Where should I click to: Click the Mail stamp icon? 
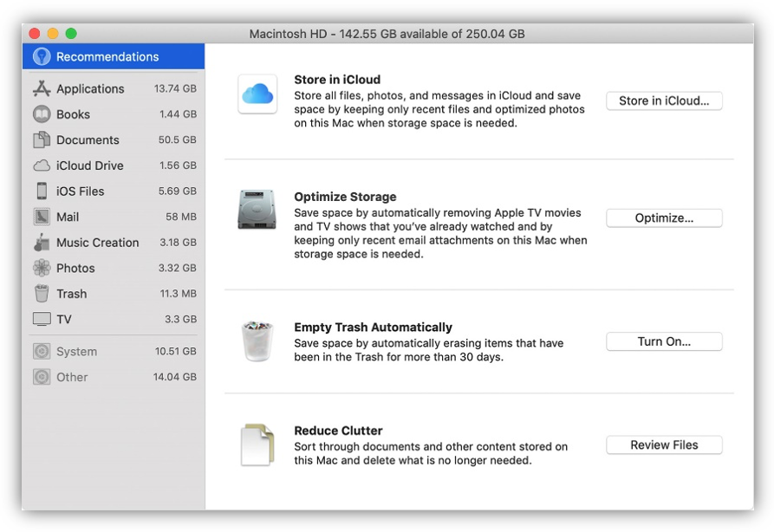point(42,217)
